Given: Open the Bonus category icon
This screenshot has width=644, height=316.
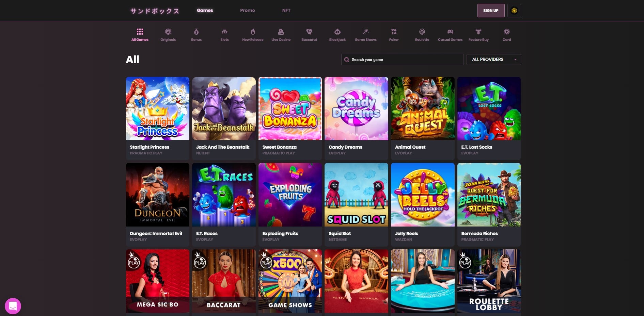Looking at the screenshot, I should pyautogui.click(x=196, y=32).
